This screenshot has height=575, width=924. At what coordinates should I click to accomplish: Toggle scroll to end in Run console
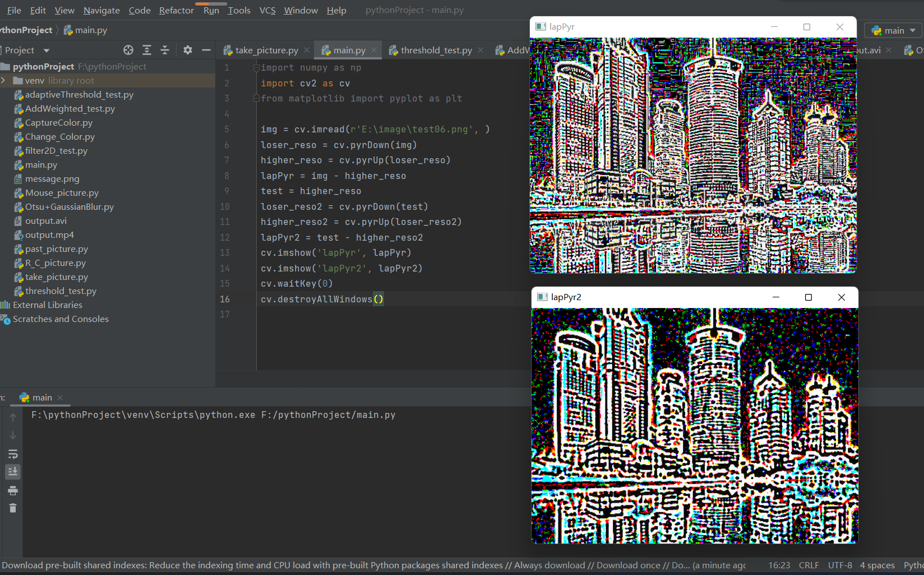pos(13,472)
